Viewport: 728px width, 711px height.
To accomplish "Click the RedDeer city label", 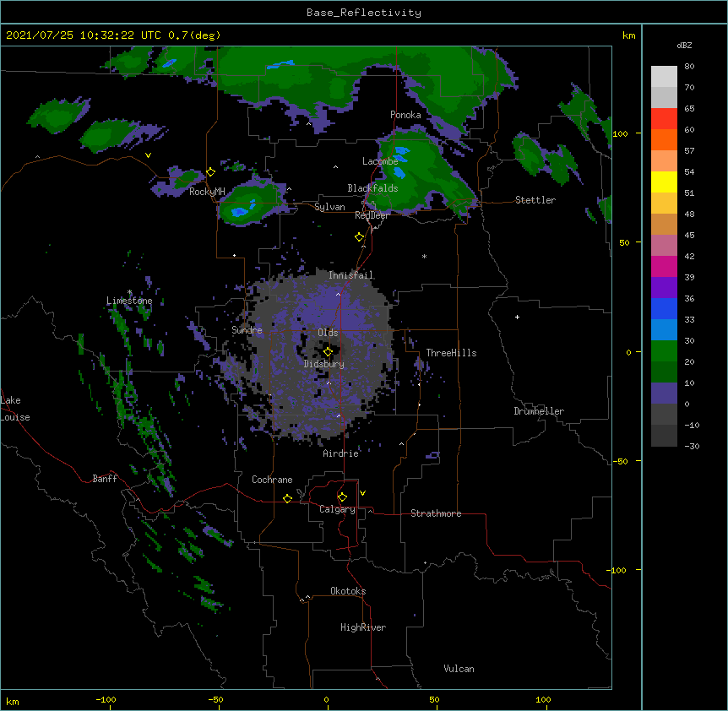I will click(372, 215).
